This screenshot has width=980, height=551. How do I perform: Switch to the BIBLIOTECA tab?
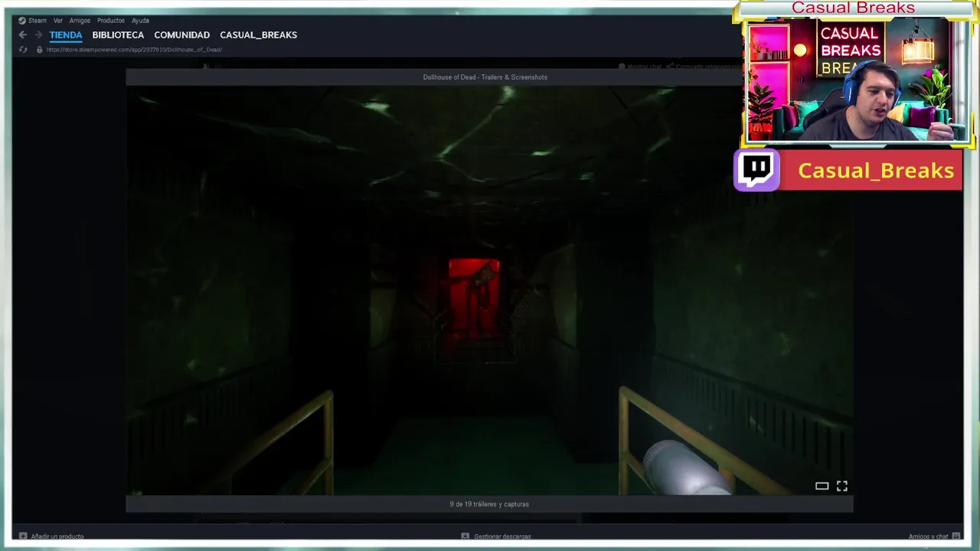[118, 35]
